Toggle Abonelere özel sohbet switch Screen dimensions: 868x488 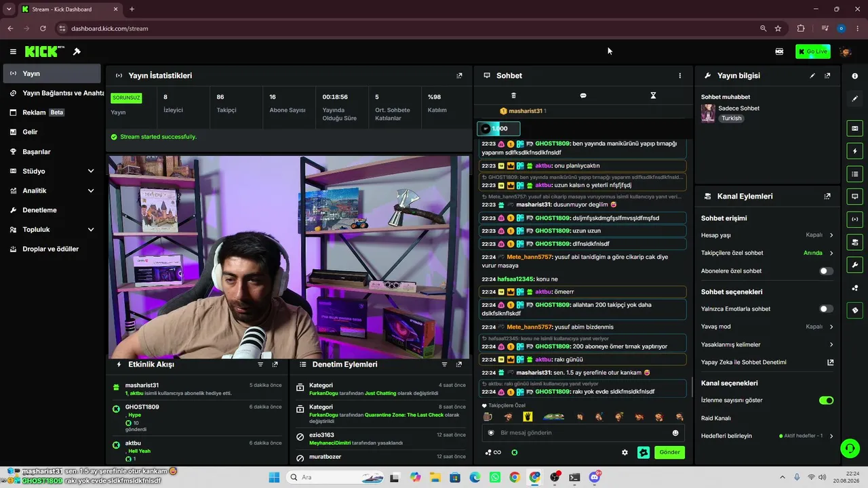click(826, 271)
